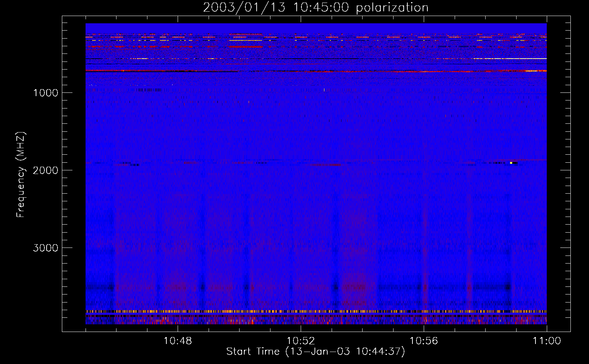Click the bright yellow spot near 2000 MHz
Viewport: 589px width, 364px height.
(511, 163)
